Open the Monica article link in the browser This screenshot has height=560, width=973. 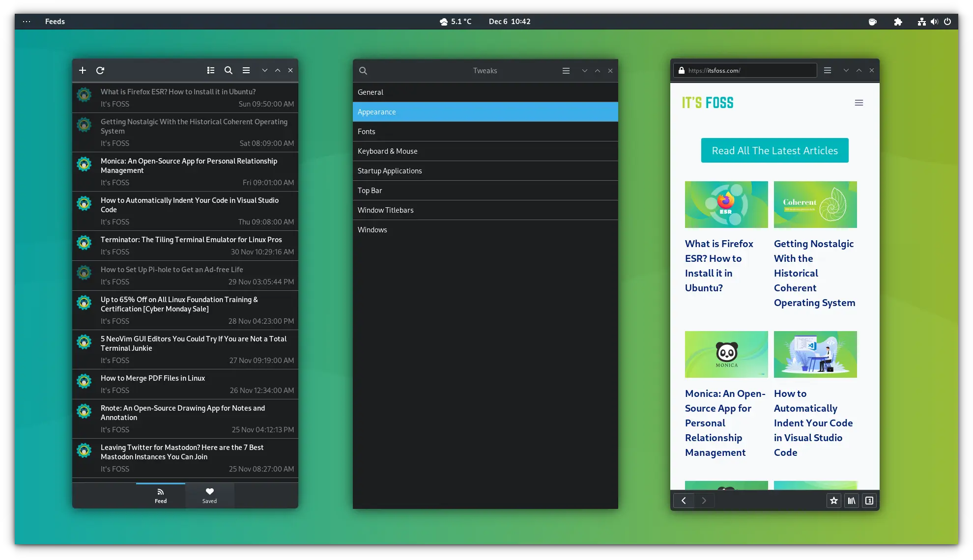pos(725,423)
